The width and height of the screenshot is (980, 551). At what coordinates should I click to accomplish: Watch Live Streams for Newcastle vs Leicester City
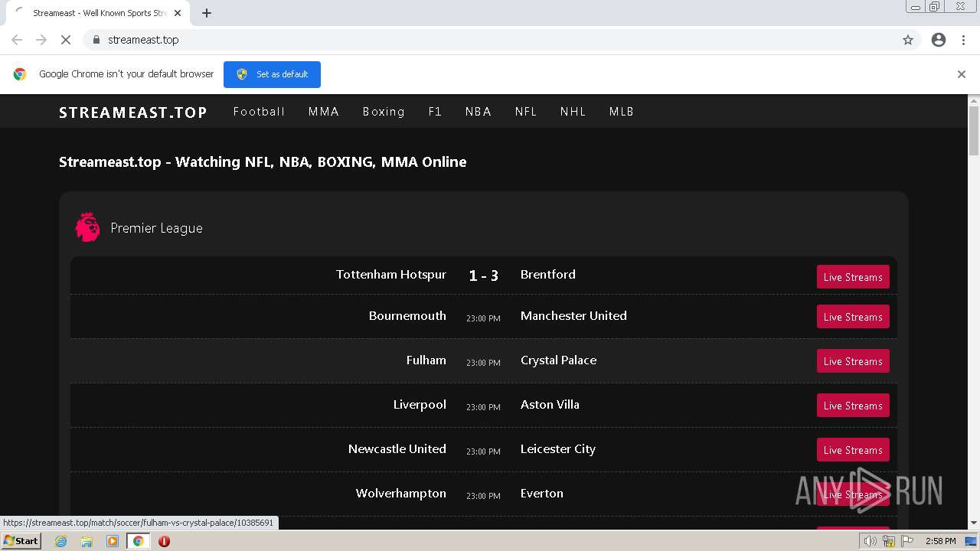tap(853, 450)
